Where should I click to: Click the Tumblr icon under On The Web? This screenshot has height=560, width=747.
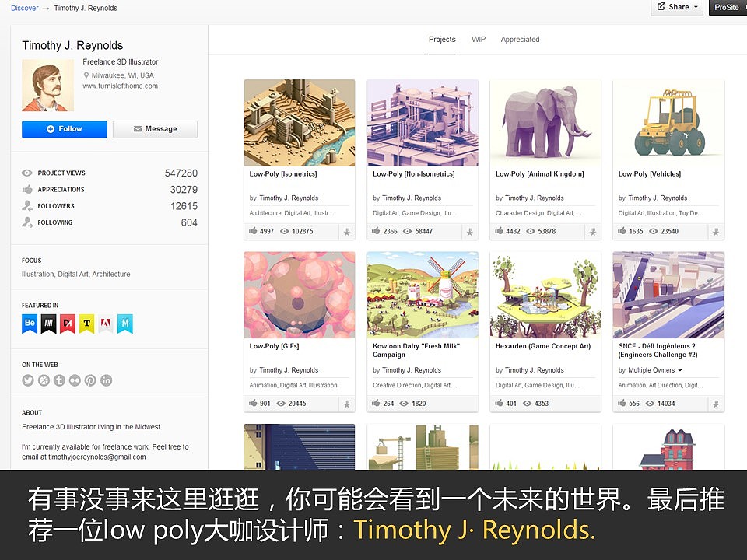tap(59, 380)
